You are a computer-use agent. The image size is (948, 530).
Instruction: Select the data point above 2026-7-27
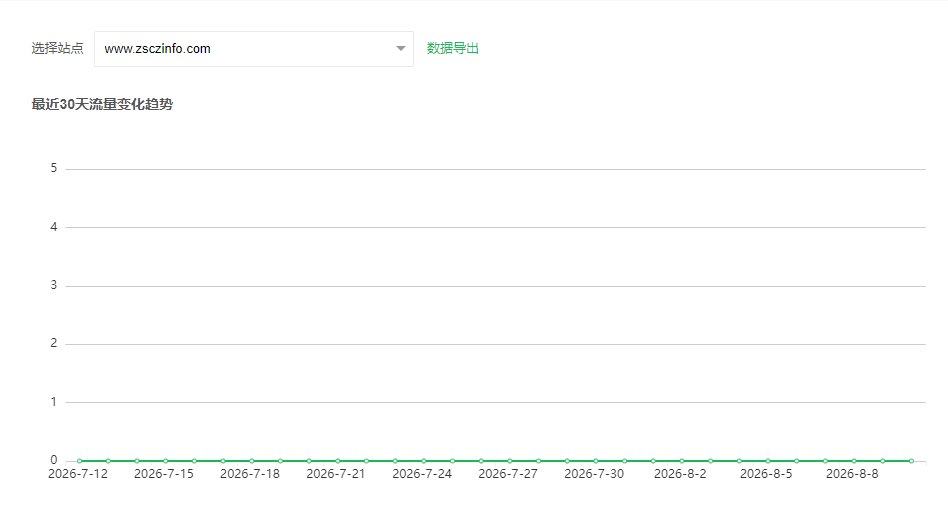click(x=510, y=461)
